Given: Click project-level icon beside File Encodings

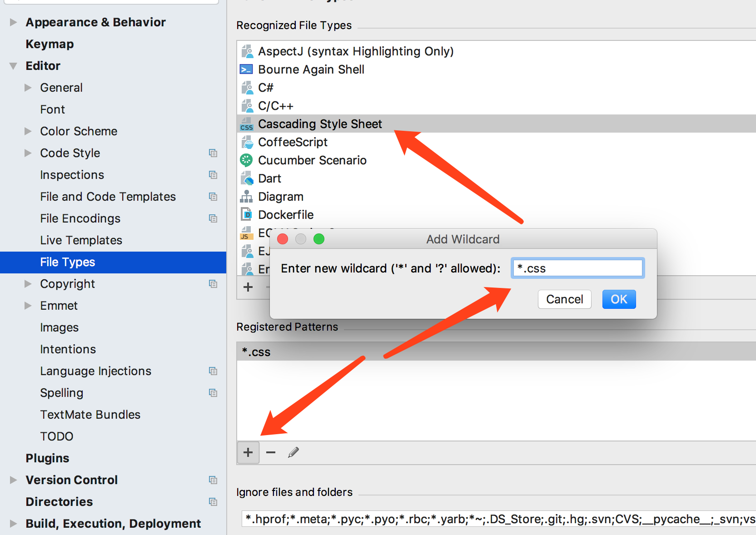Looking at the screenshot, I should point(213,218).
